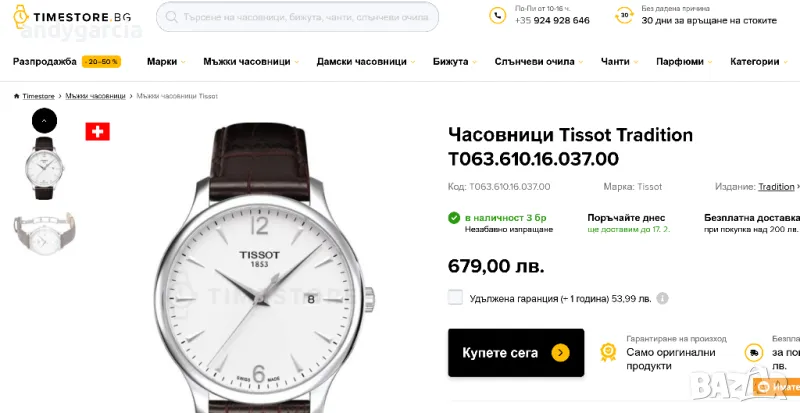Click the home icon in breadcrumbs
800x413 pixels.
click(x=16, y=96)
